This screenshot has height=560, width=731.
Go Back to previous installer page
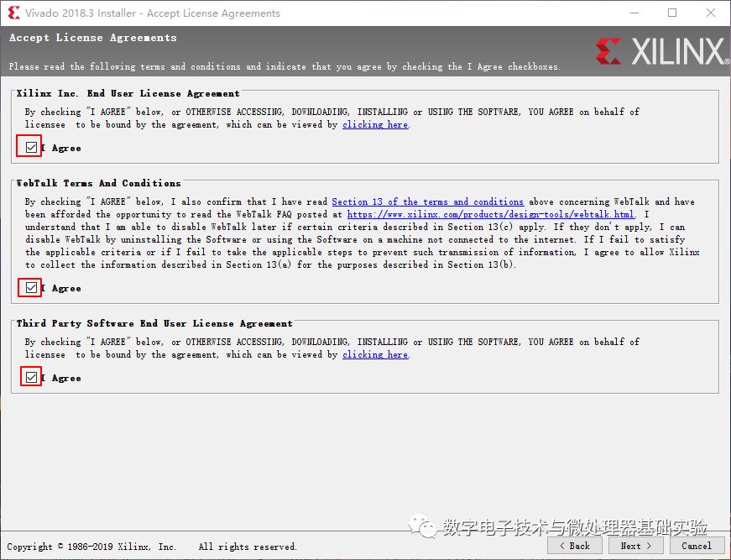click(574, 546)
